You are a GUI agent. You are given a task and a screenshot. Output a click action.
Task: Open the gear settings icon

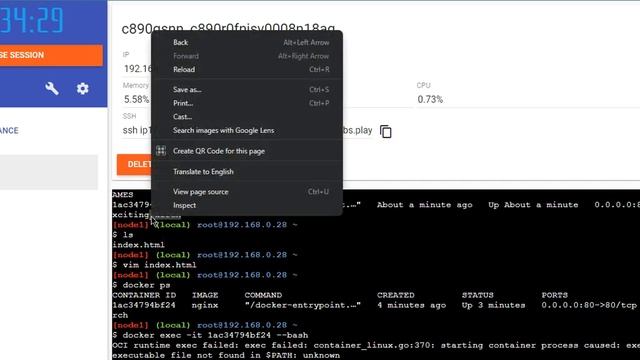click(x=82, y=89)
